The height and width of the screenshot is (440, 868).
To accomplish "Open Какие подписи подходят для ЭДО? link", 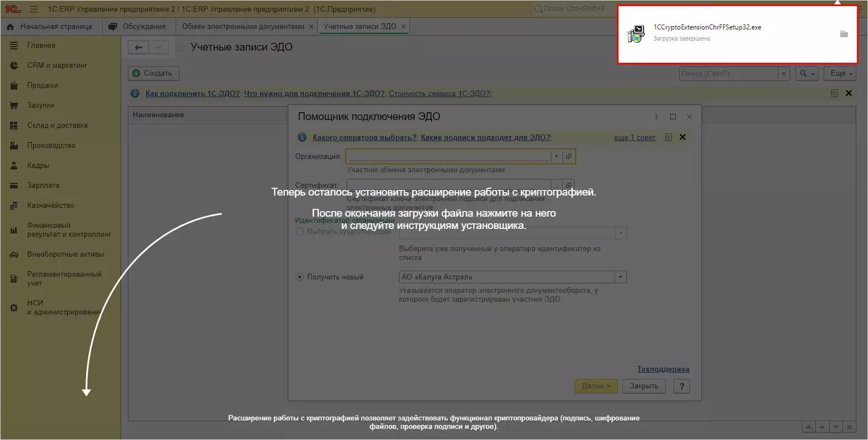I will pos(486,137).
